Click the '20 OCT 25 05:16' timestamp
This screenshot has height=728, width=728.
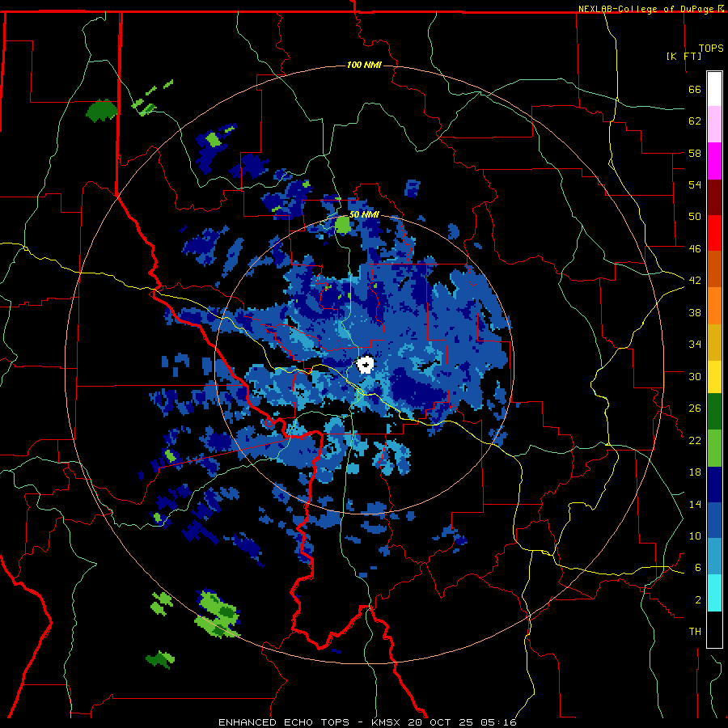(462, 722)
